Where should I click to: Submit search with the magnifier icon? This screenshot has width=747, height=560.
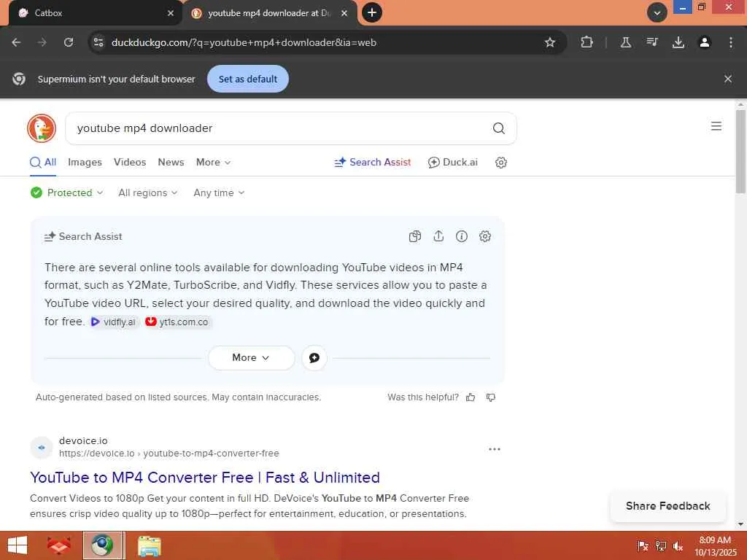pyautogui.click(x=498, y=128)
